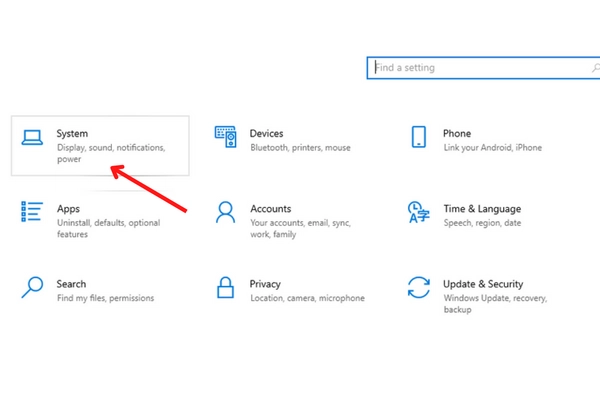This screenshot has width=600, height=400.
Task: Go to the Apps settings title
Action: [x=69, y=209]
